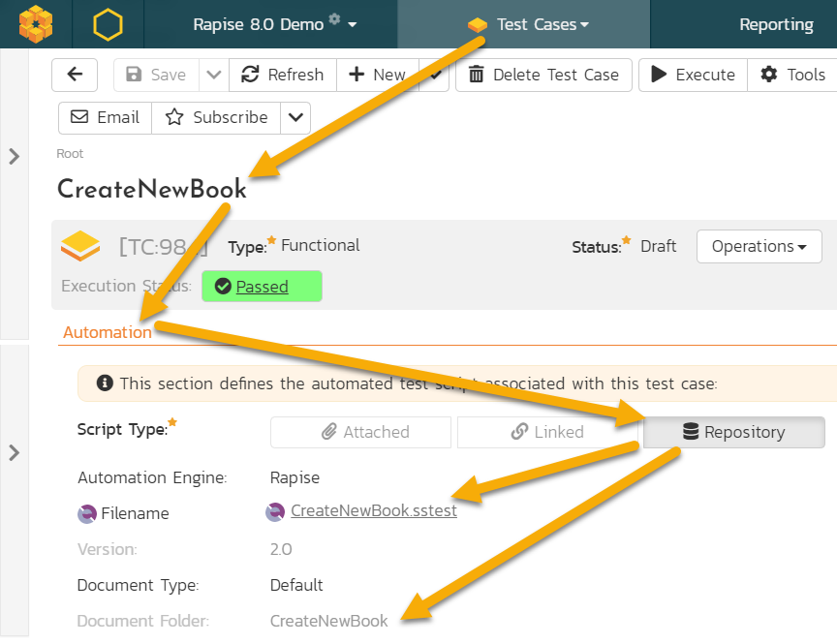This screenshot has width=837, height=644.
Task: Click the Execute play triangle icon
Action: point(660,75)
